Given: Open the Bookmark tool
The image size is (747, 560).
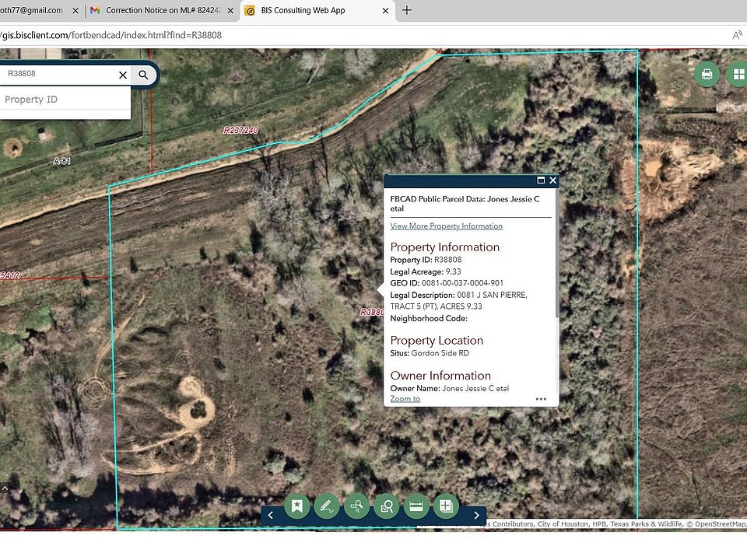Looking at the screenshot, I should pyautogui.click(x=296, y=506).
